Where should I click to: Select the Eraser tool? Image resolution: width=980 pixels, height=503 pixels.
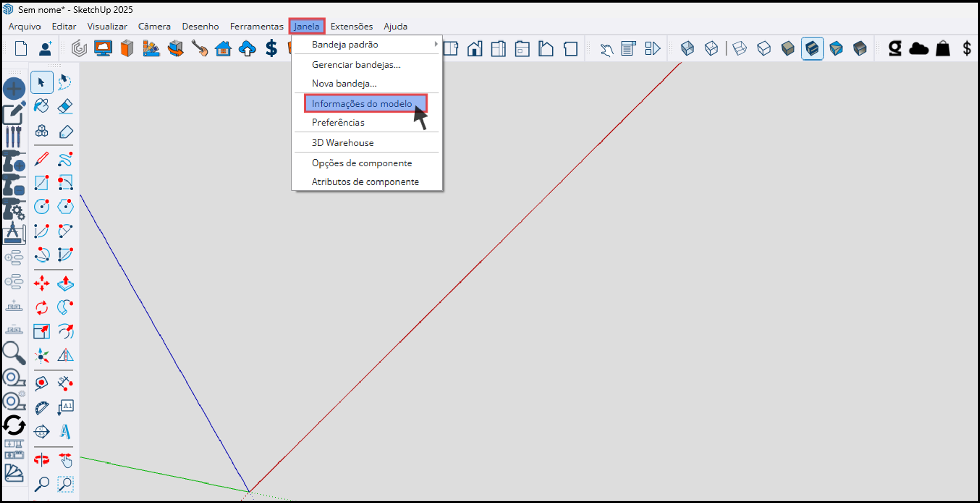point(65,106)
